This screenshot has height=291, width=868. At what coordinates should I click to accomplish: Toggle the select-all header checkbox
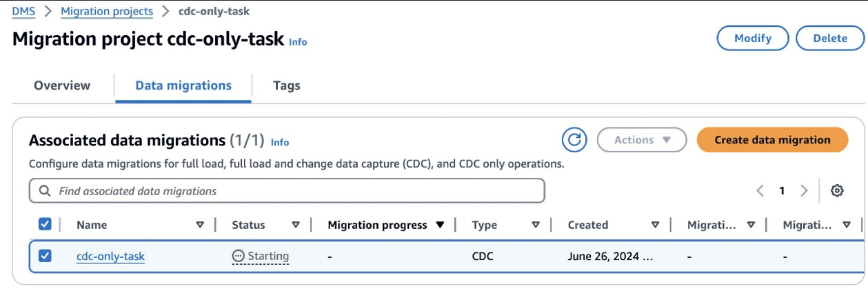point(45,224)
